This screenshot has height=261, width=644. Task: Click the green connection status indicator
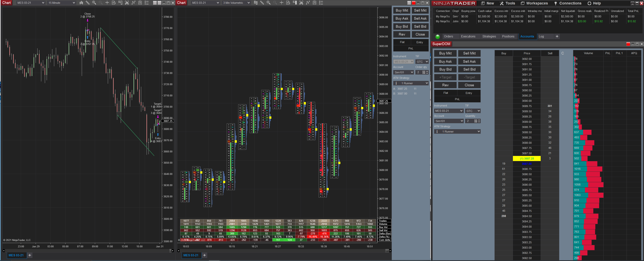pos(438,37)
